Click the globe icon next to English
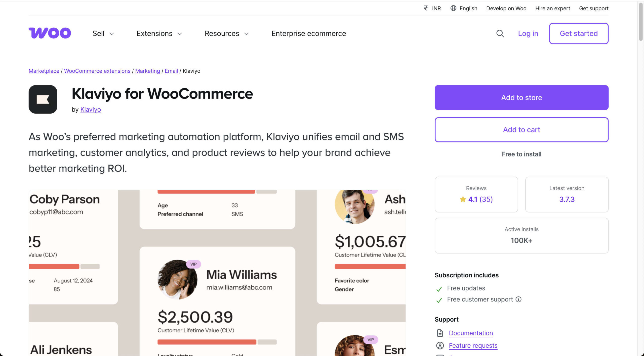 pyautogui.click(x=454, y=8)
